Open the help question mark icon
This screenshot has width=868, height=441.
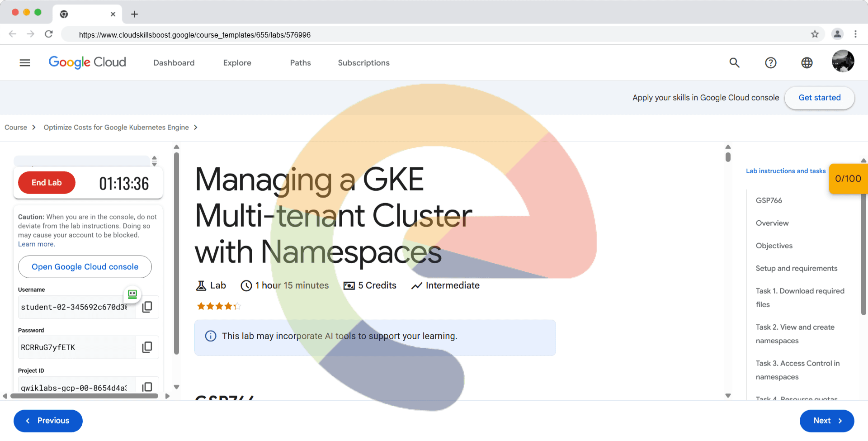[x=770, y=63]
